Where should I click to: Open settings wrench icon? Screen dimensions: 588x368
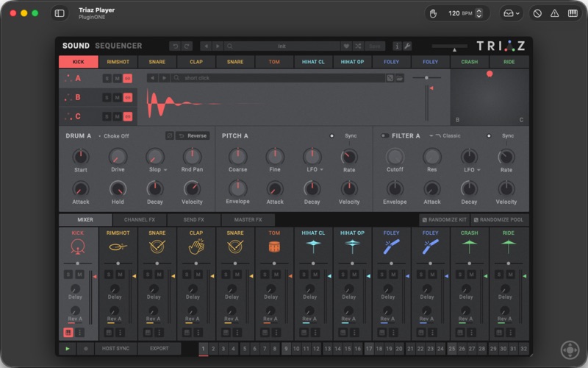407,46
